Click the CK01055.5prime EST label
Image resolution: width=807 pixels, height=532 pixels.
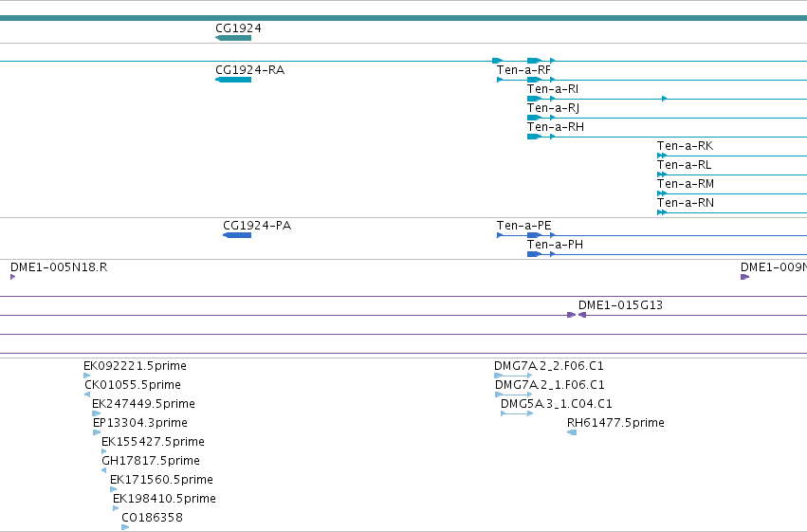[132, 385]
